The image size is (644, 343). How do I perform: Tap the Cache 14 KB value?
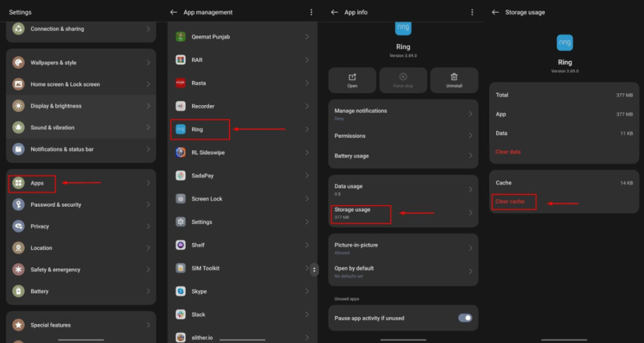tap(626, 183)
